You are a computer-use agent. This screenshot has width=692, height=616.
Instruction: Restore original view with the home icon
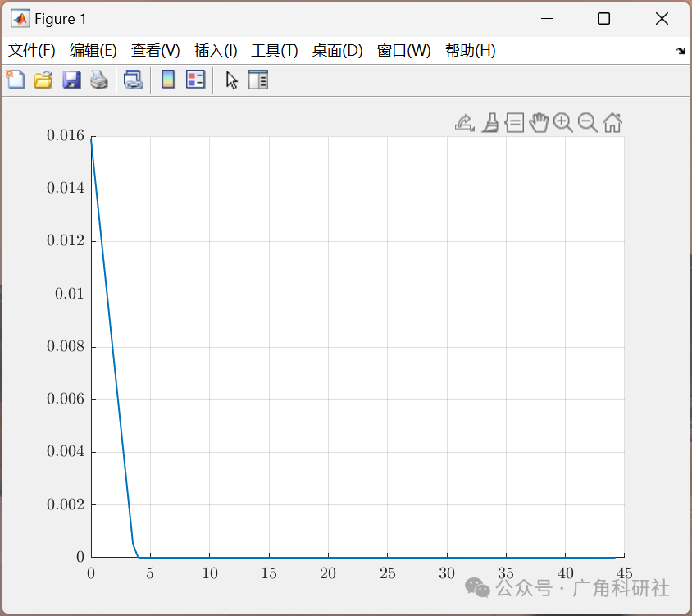pyautogui.click(x=612, y=122)
